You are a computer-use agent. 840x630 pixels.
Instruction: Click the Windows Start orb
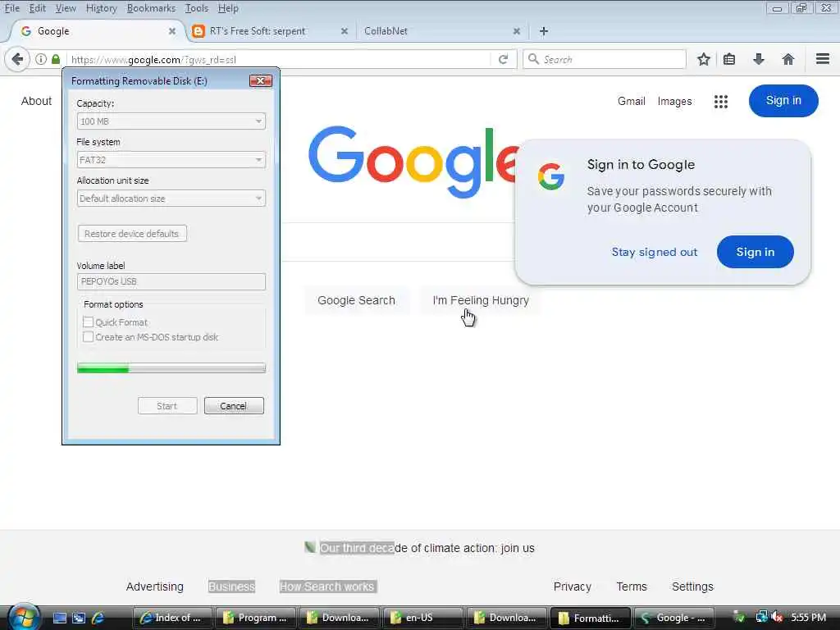coord(23,617)
